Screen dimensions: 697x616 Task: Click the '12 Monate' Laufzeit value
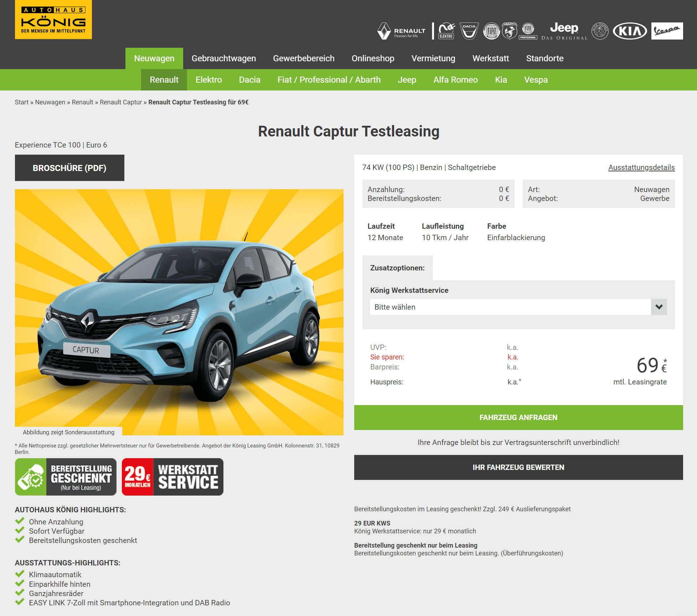[x=385, y=238]
